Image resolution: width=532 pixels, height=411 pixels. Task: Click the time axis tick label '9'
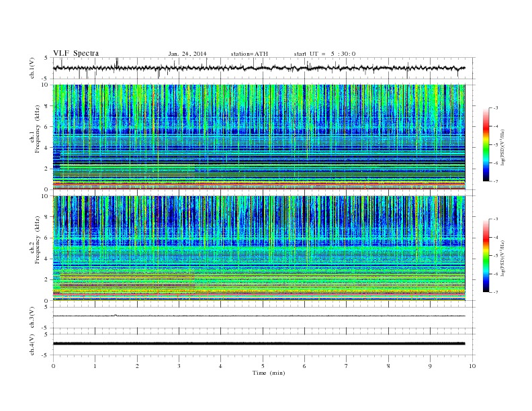(x=430, y=366)
